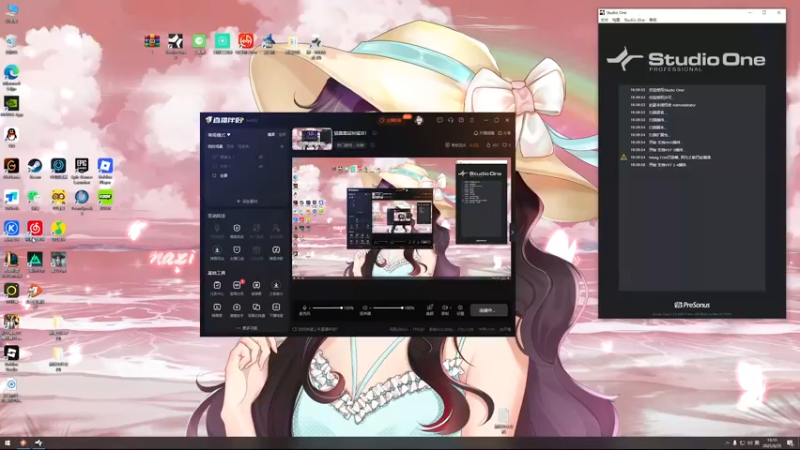Open the first menu in the Studio One menu bar
This screenshot has width=800, height=450.
pyautogui.click(x=605, y=20)
